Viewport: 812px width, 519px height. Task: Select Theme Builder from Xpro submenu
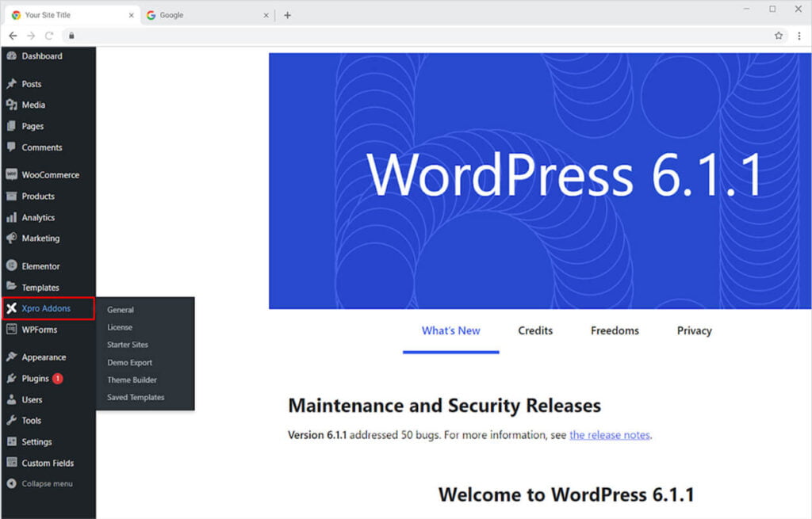pyautogui.click(x=132, y=380)
